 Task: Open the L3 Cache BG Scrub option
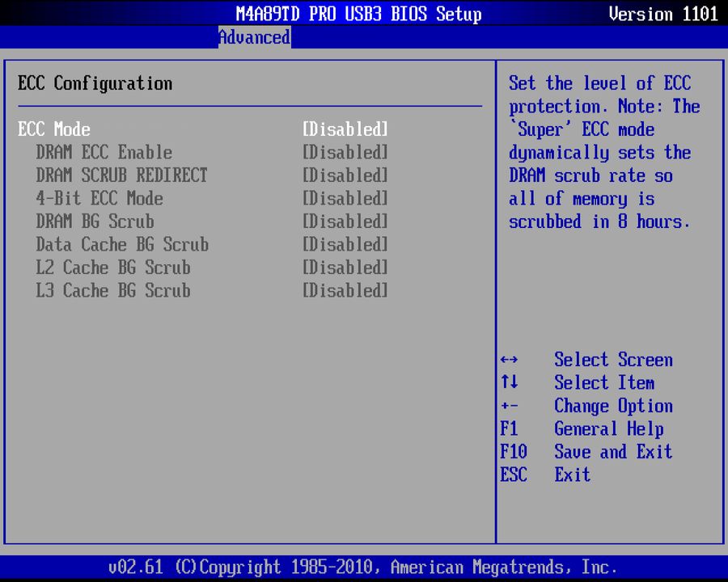(345, 290)
